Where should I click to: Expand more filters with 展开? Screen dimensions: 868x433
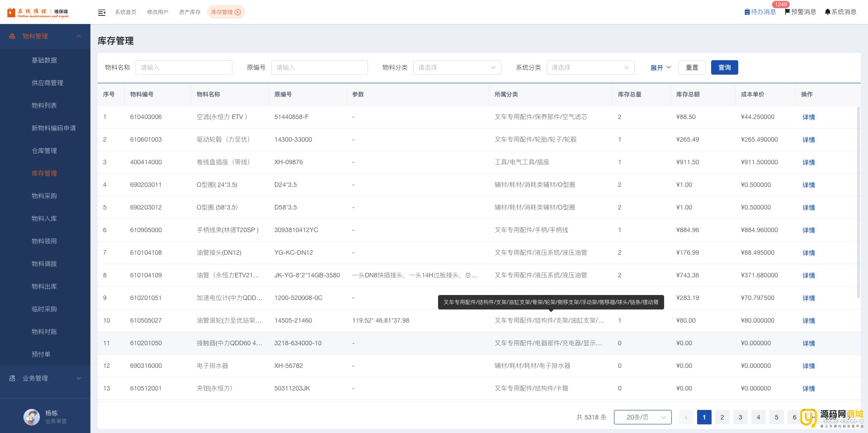tap(660, 67)
